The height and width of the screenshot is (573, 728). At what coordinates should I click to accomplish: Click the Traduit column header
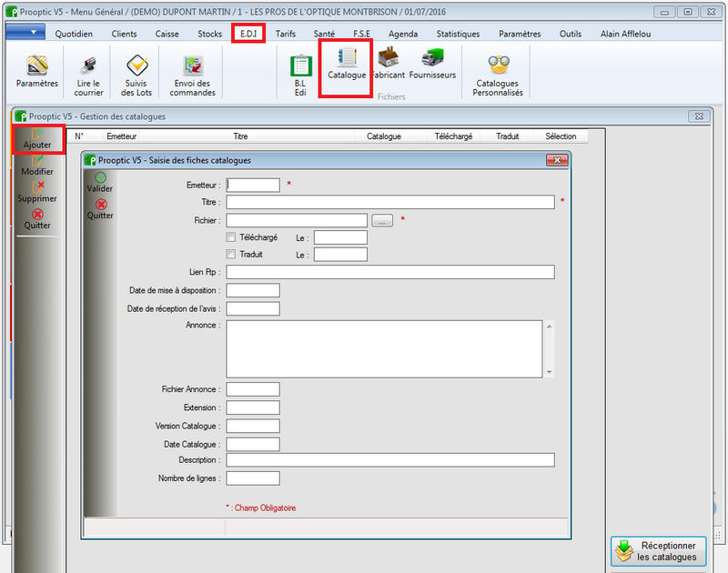pos(508,136)
